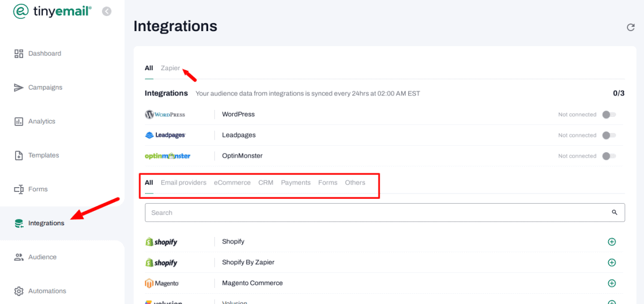Add the Shopify integration with plus icon
This screenshot has width=644, height=304.
(x=611, y=242)
